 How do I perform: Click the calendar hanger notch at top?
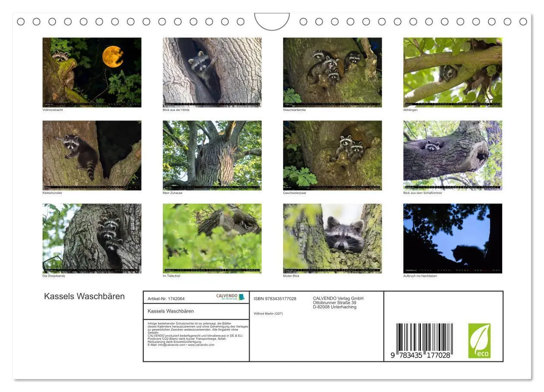click(x=272, y=21)
